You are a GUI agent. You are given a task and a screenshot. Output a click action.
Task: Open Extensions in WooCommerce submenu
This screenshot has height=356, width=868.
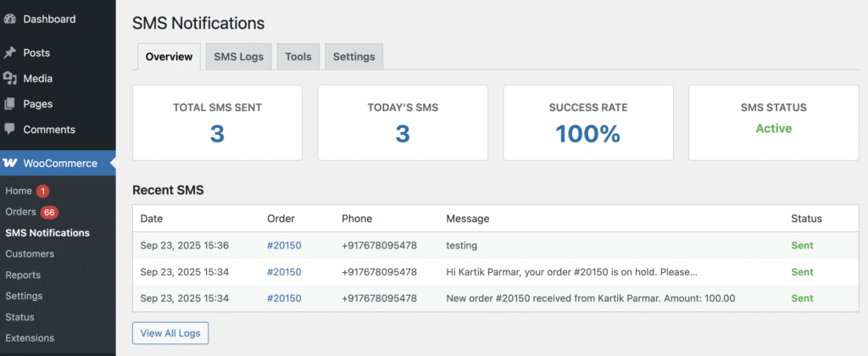click(30, 338)
